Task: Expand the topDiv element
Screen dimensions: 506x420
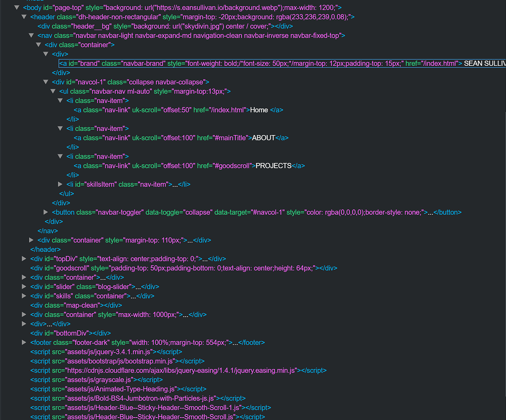Action: click(x=24, y=259)
